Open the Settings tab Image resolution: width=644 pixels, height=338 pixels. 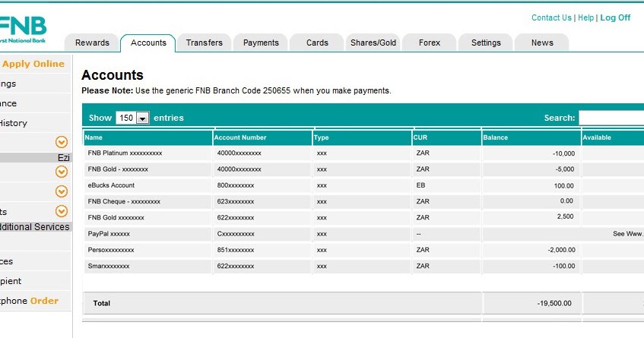pyautogui.click(x=486, y=43)
